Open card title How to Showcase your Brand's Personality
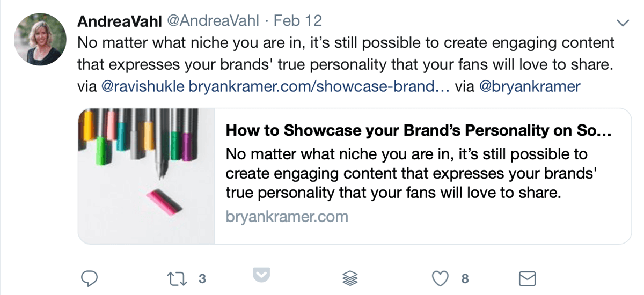The height and width of the screenshot is (295, 644). (x=419, y=131)
